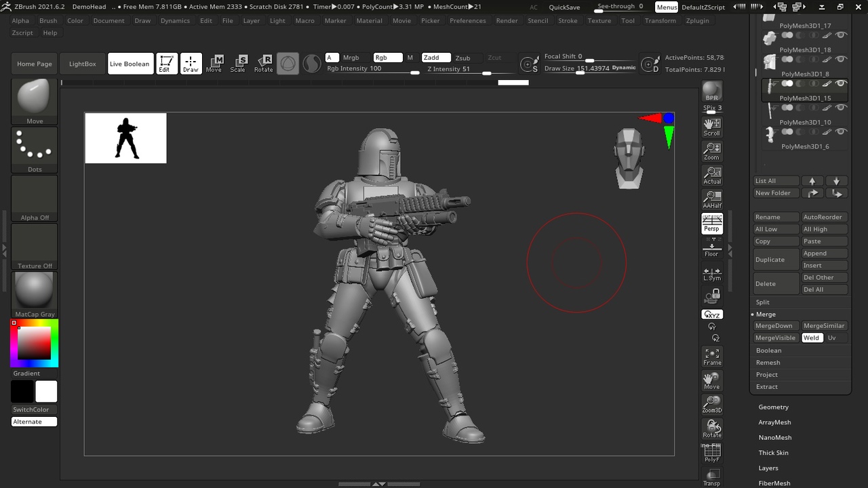Open the Stroke menu
Screen dimensions: 868x488
tap(568, 20)
